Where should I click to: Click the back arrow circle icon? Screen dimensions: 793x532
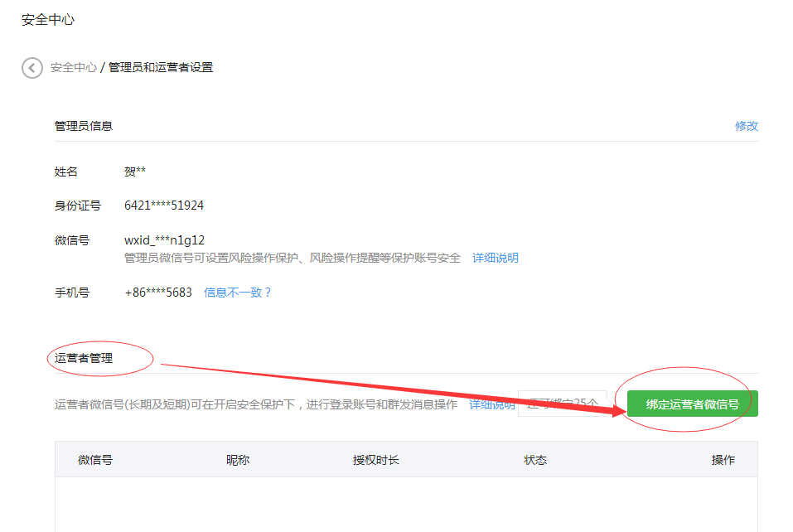(x=31, y=68)
